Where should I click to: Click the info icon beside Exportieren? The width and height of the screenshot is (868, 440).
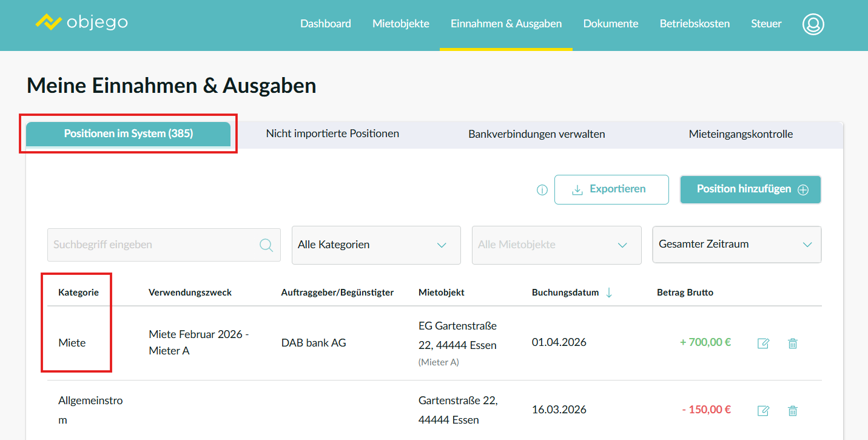542,190
